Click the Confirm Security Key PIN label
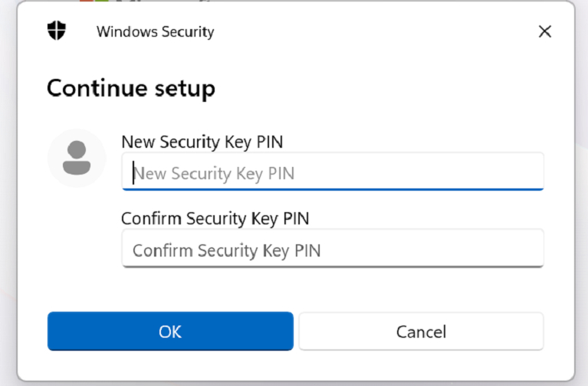 215,218
